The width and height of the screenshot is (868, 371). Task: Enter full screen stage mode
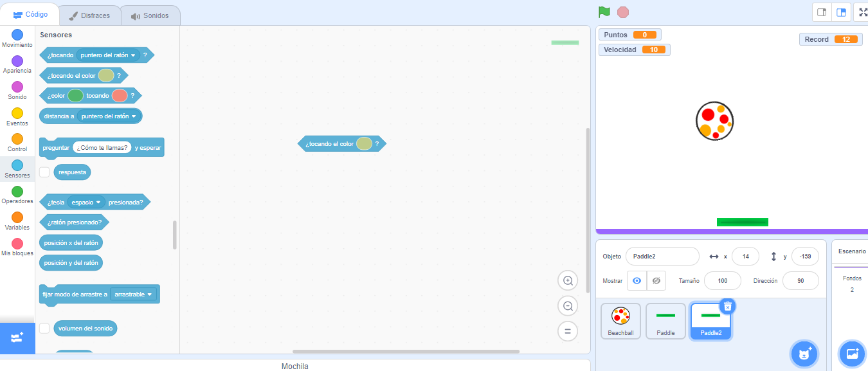coord(862,12)
